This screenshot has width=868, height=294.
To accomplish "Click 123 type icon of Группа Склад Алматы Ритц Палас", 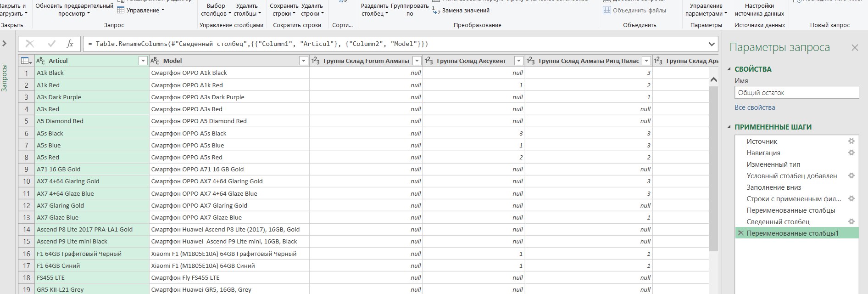I will 531,61.
